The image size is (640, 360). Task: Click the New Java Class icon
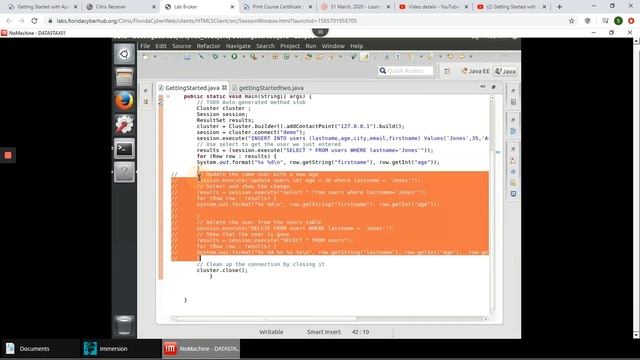point(287,57)
